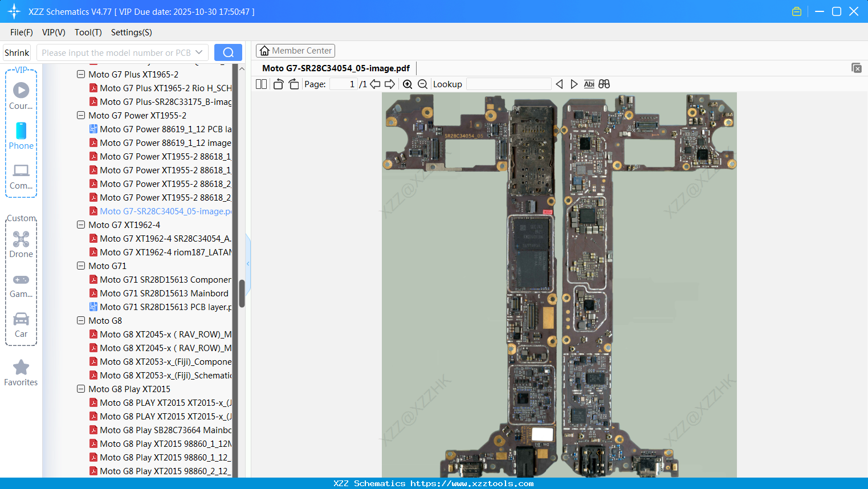Click the binoculars search icon
The width and height of the screenshot is (868, 489).
[x=604, y=84]
